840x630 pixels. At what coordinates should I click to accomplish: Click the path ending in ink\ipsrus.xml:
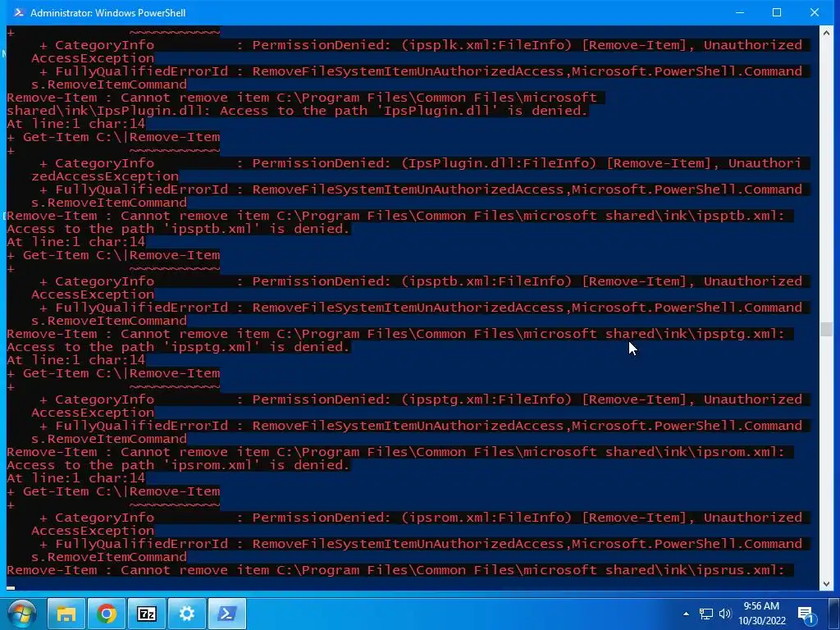(x=531, y=570)
